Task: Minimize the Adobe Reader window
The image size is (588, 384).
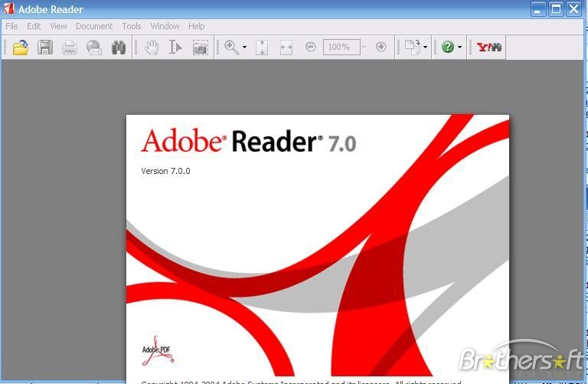Action: pyautogui.click(x=538, y=9)
